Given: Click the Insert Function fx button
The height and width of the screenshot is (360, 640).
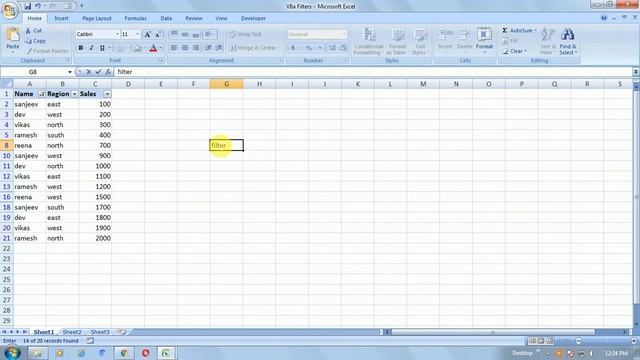Looking at the screenshot, I should pyautogui.click(x=108, y=72).
